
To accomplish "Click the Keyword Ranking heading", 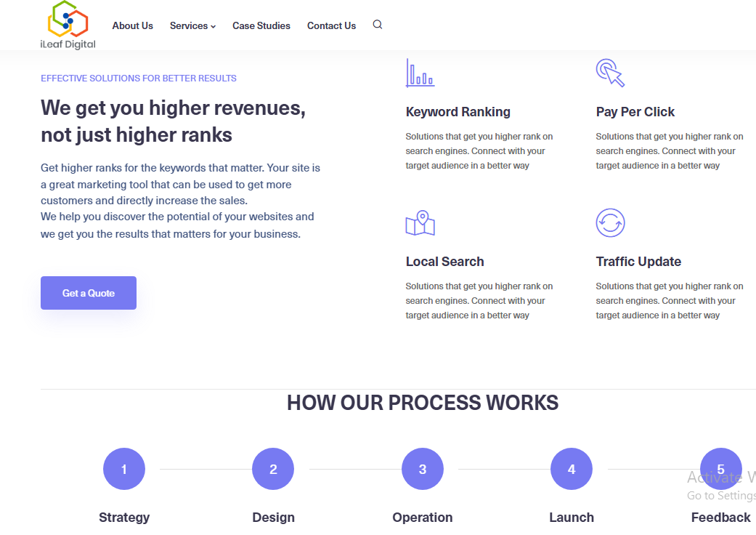I will pos(458,112).
